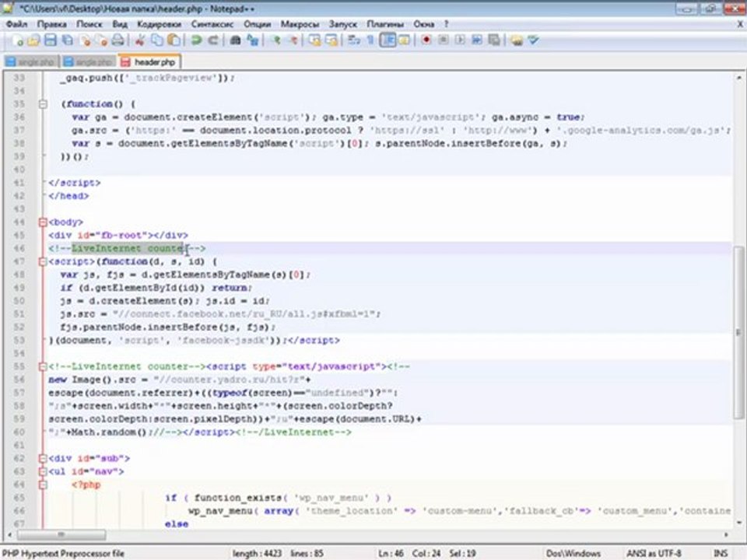Open the Файл menu
Viewport: 747px width, 560px height.
[x=16, y=24]
